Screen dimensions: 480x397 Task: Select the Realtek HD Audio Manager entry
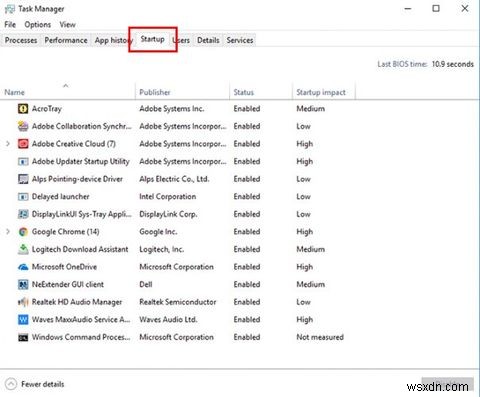[77, 302]
